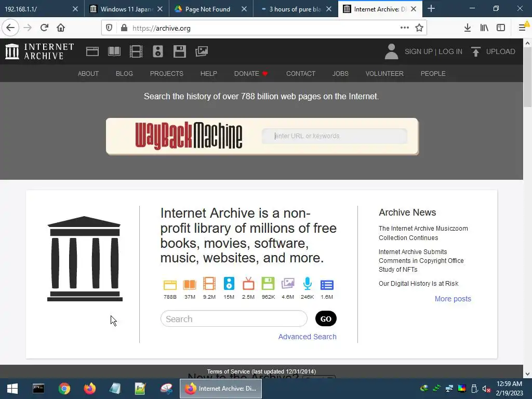Image resolution: width=532 pixels, height=399 pixels.
Task: Click the upload arrow icon
Action: [476, 51]
